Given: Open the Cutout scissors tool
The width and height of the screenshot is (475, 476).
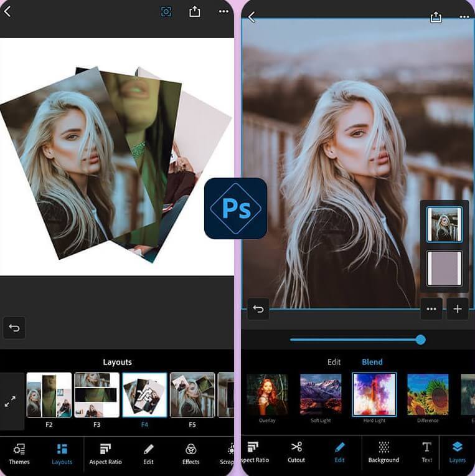Looking at the screenshot, I should (x=296, y=452).
